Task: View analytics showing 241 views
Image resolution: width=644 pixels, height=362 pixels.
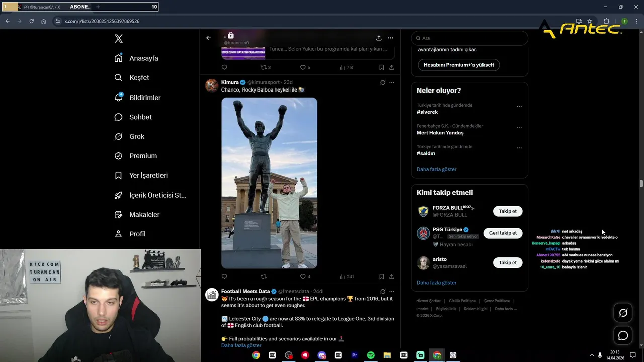Action: [x=347, y=276]
